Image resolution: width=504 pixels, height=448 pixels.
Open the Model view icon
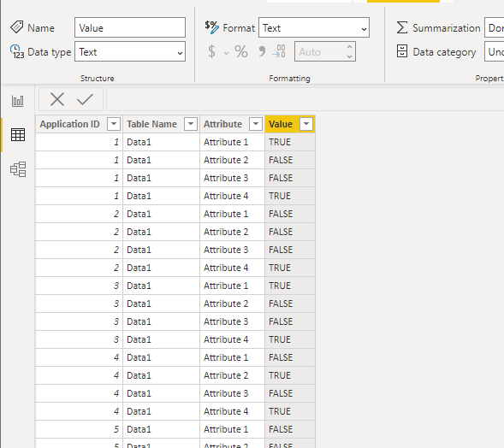click(18, 169)
